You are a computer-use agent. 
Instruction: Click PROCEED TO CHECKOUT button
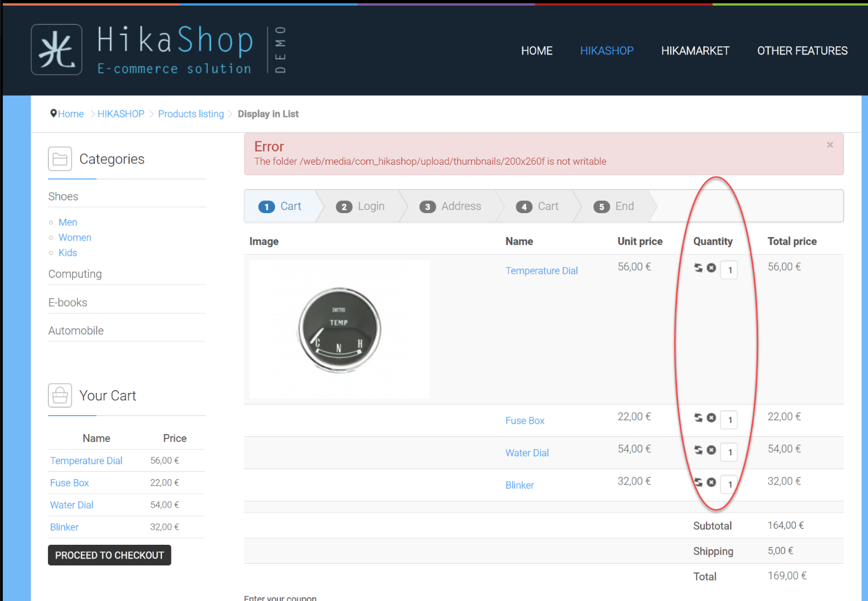tap(110, 555)
